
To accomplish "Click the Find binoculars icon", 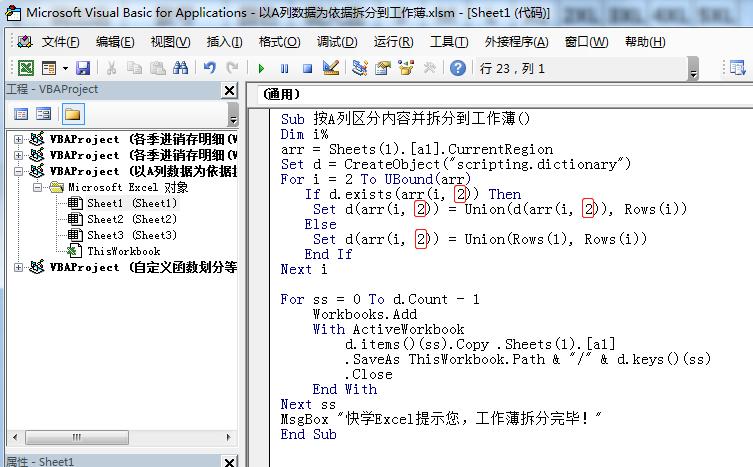I will click(x=180, y=68).
